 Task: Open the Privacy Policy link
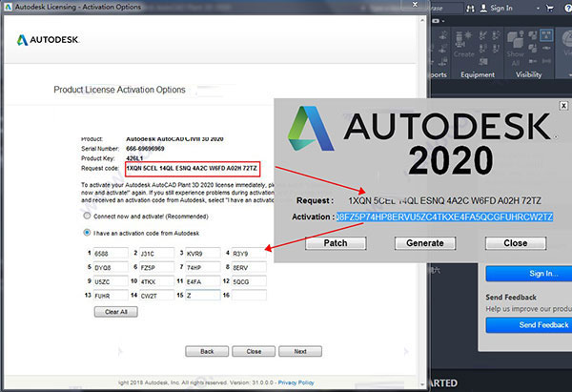(x=296, y=382)
